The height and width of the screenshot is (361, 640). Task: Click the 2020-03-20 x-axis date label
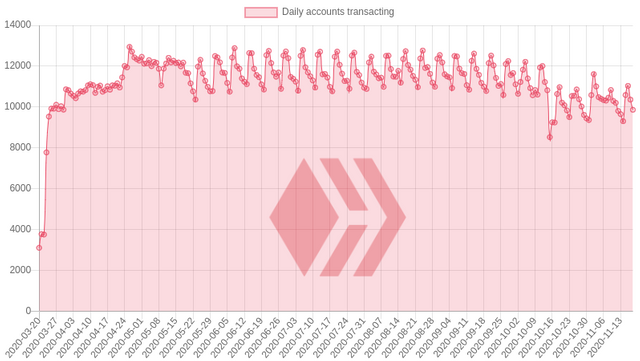coord(24,336)
